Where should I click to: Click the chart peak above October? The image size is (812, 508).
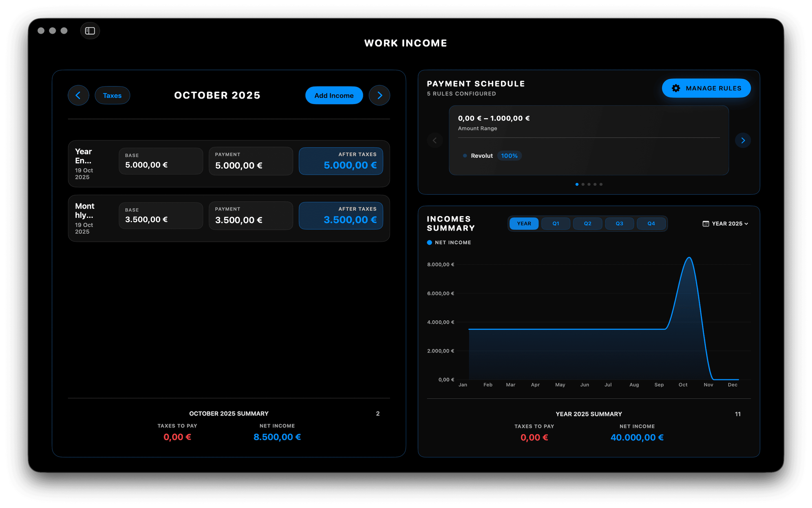689,258
